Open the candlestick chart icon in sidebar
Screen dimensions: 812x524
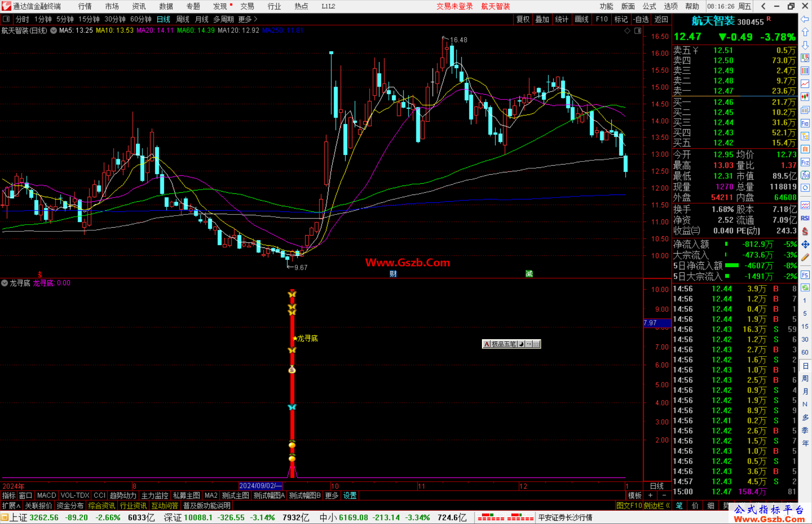[805, 97]
